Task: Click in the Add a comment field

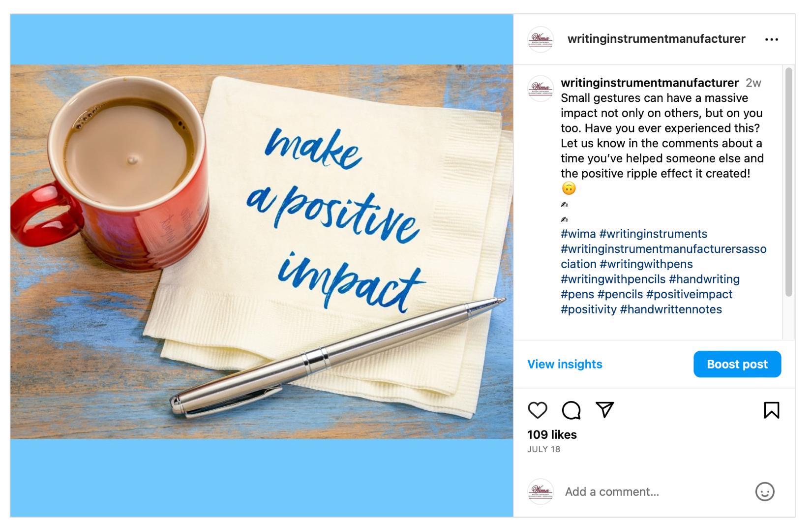Action: coord(654,491)
